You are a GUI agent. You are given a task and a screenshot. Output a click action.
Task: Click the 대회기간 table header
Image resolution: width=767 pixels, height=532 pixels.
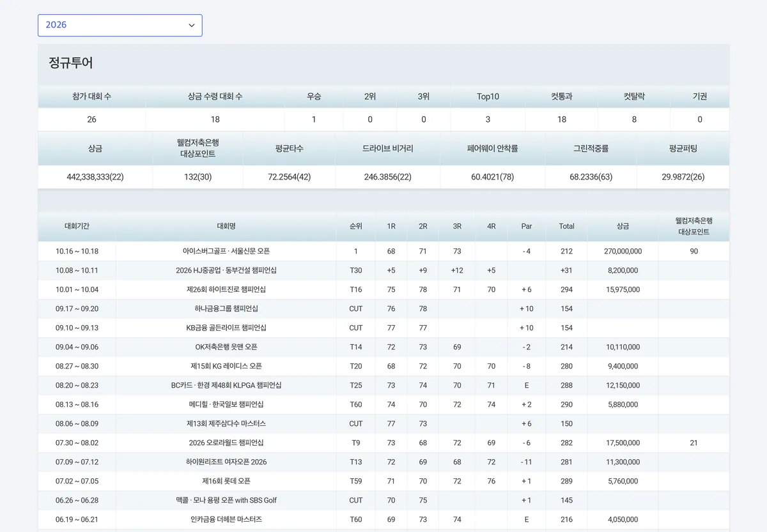tap(77, 226)
